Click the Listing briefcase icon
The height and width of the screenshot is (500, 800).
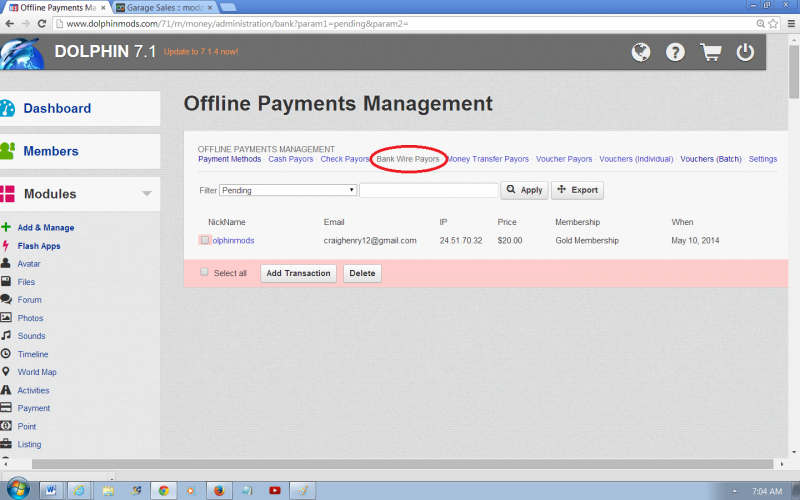point(6,444)
